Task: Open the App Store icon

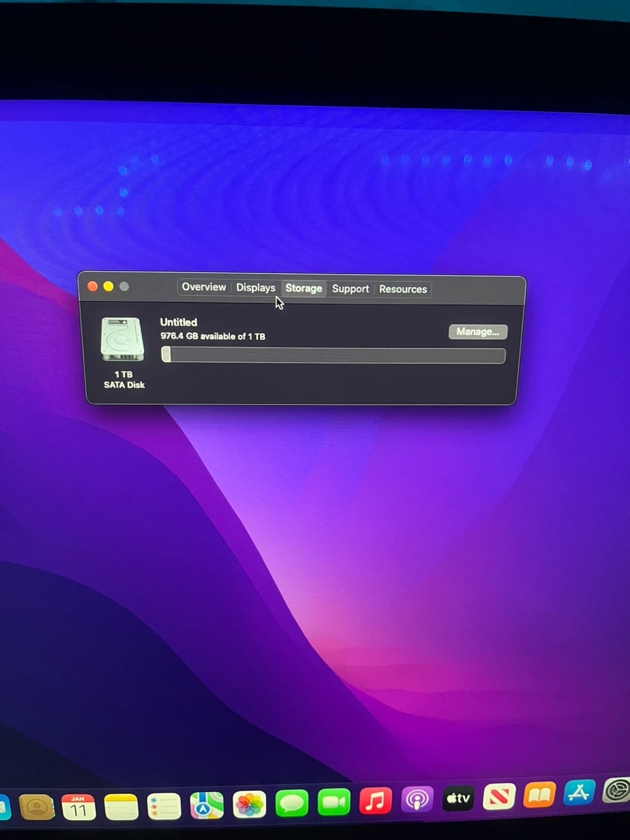Action: tap(579, 793)
